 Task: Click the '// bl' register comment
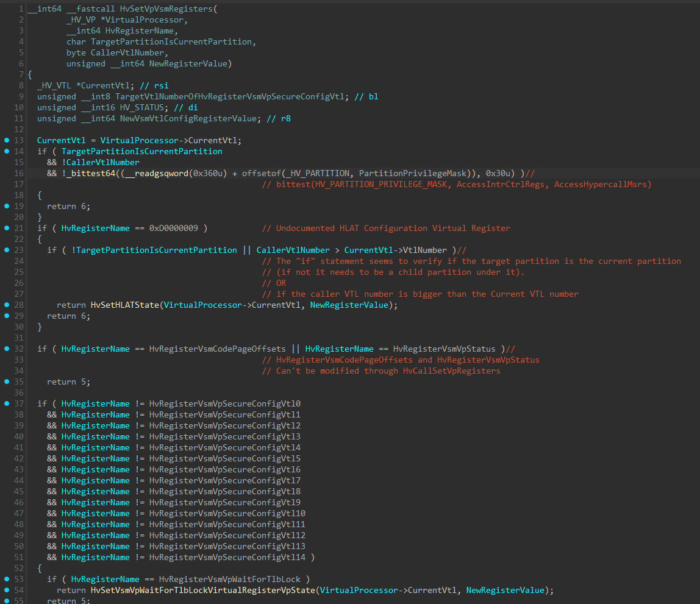[x=366, y=97]
